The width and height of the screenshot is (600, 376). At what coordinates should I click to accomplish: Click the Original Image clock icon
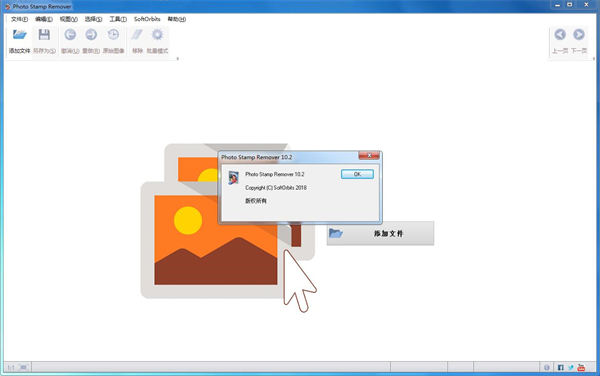[x=113, y=35]
